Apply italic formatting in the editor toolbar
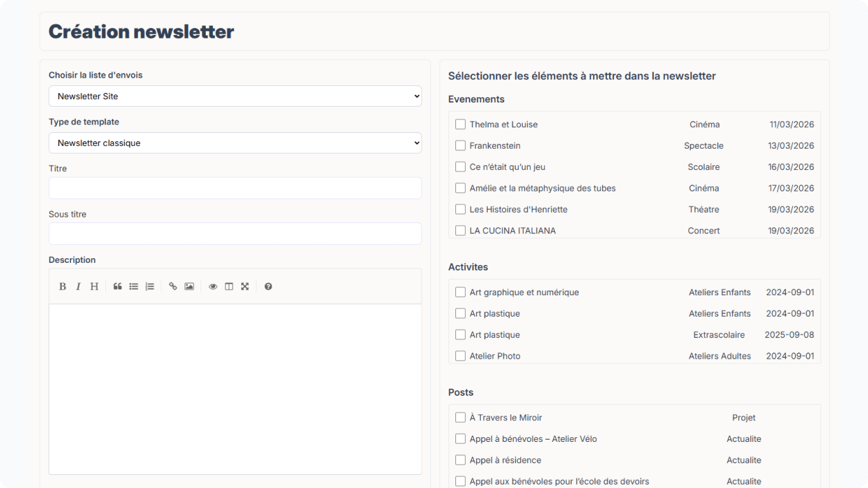Screen dimensions: 868x488 [79, 286]
